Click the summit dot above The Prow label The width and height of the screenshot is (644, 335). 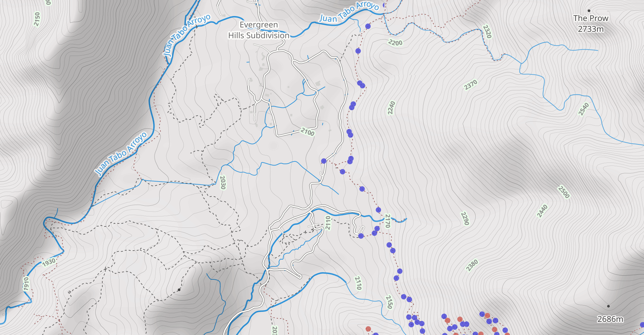[x=589, y=11]
